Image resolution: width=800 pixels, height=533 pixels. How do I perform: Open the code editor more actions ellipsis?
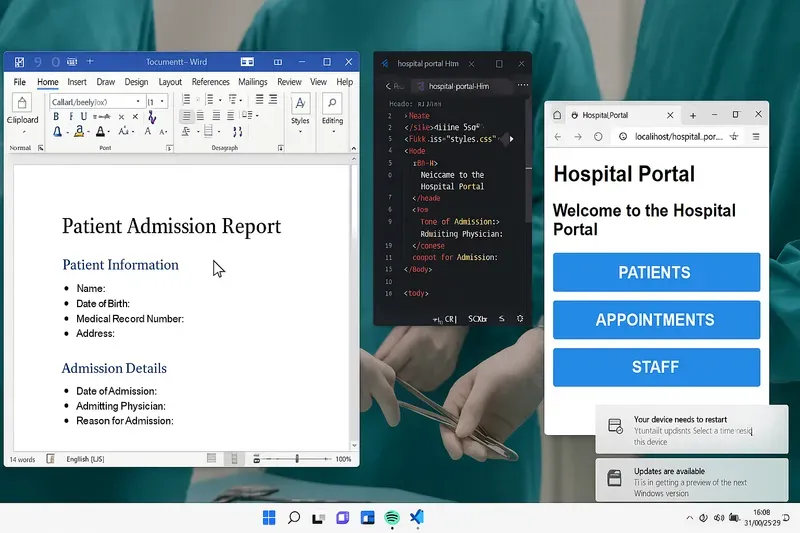(522, 85)
